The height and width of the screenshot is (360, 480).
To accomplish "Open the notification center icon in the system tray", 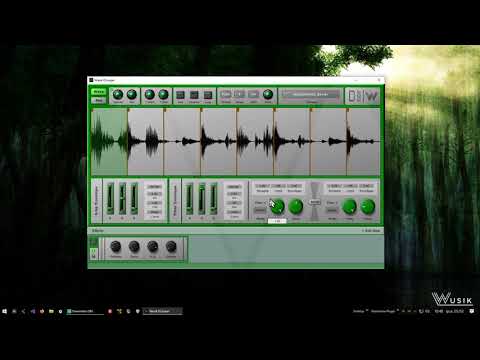I will point(471,311).
